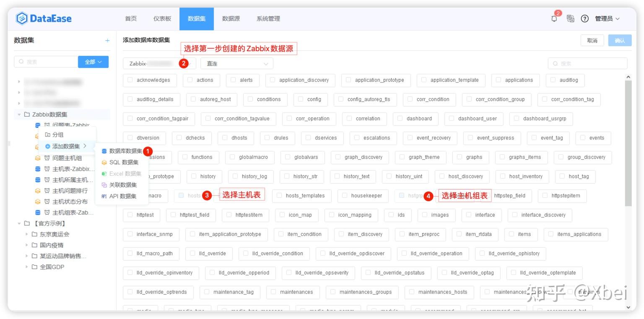644x319 pixels.
Task: Switch to the 仪表板 tab
Action: [x=162, y=18]
